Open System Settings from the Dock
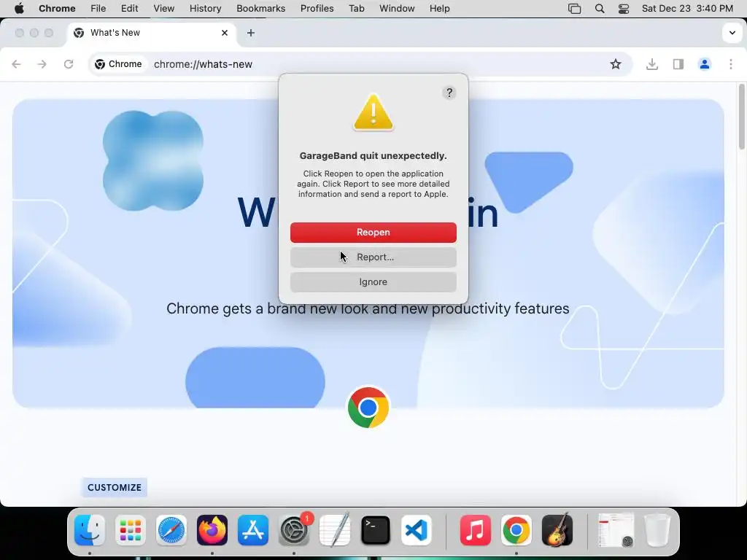 tap(294, 530)
